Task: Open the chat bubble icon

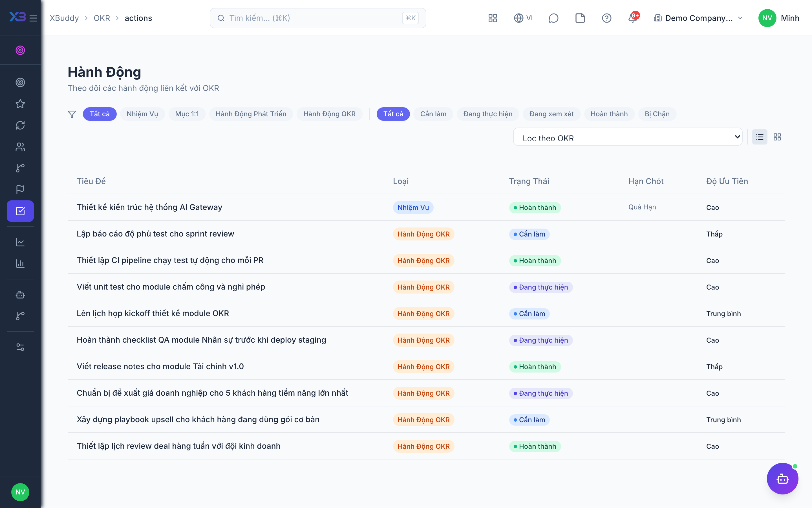Action: 553,18
